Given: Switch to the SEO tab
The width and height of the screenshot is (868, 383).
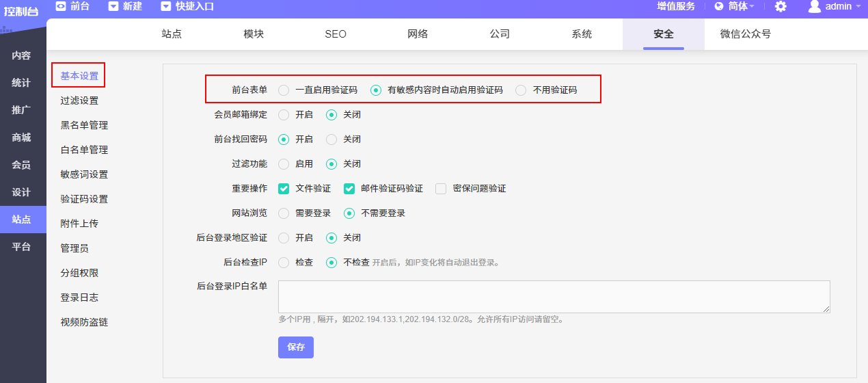Looking at the screenshot, I should click(x=336, y=34).
